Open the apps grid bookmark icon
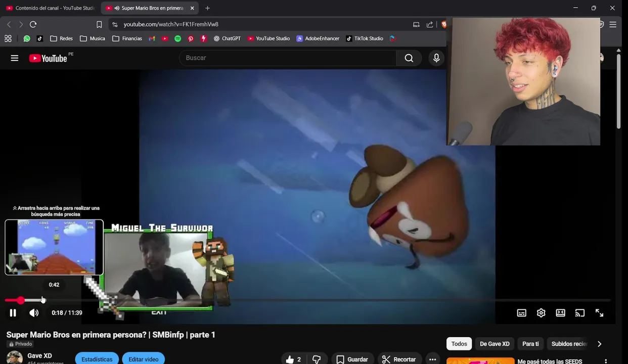 (8, 38)
